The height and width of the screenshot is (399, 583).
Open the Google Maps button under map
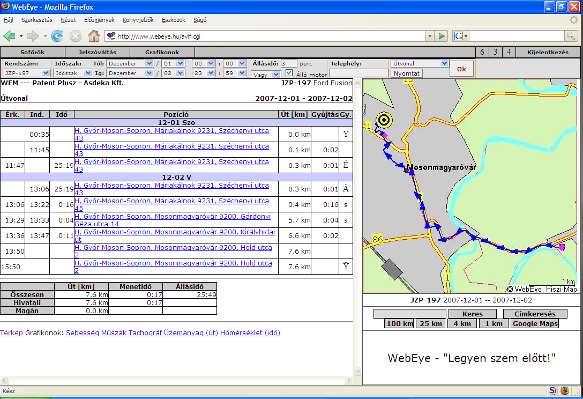click(535, 324)
